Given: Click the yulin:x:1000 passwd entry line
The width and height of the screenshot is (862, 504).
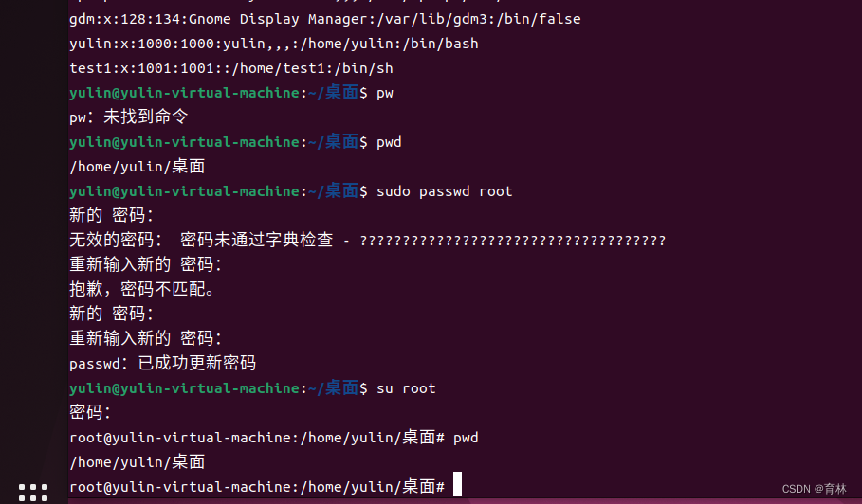Looking at the screenshot, I should [273, 44].
